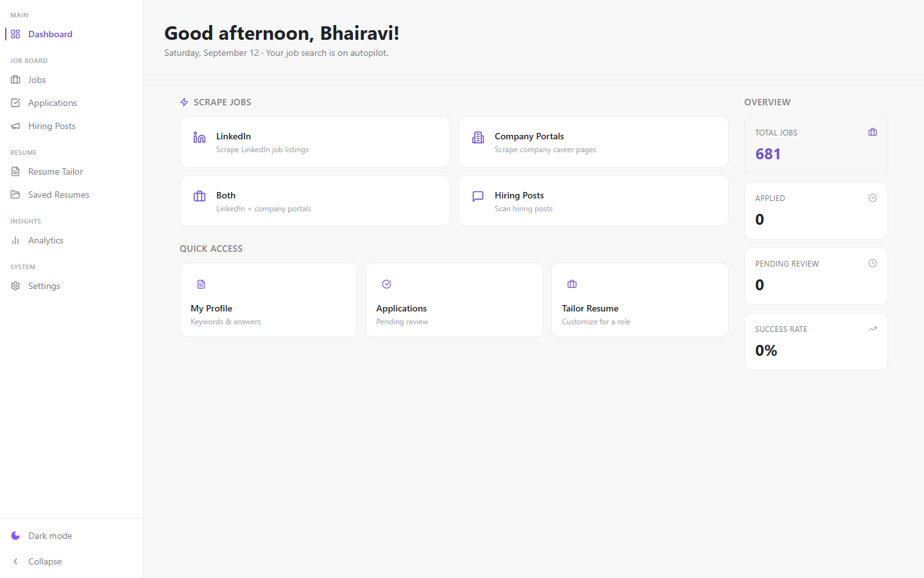Open Settings under System
The height and width of the screenshot is (578, 924).
71,286
